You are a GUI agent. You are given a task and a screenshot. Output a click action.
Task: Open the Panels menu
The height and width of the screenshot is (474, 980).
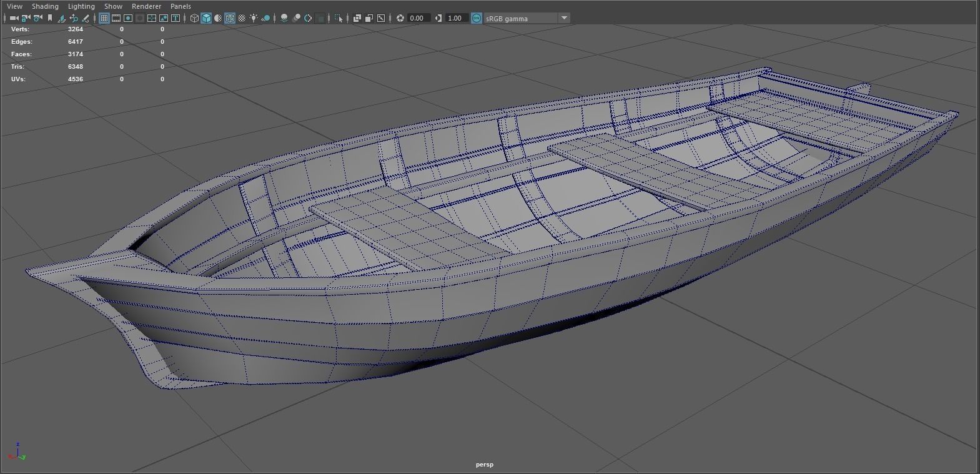point(181,6)
